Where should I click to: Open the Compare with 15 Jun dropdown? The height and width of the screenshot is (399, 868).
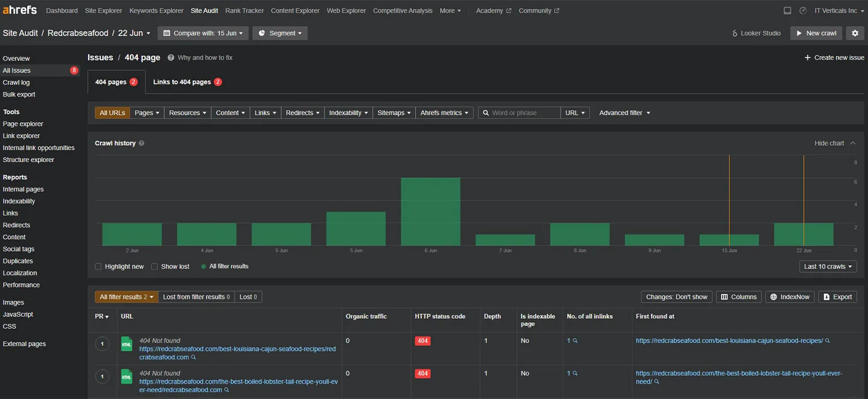pos(202,33)
